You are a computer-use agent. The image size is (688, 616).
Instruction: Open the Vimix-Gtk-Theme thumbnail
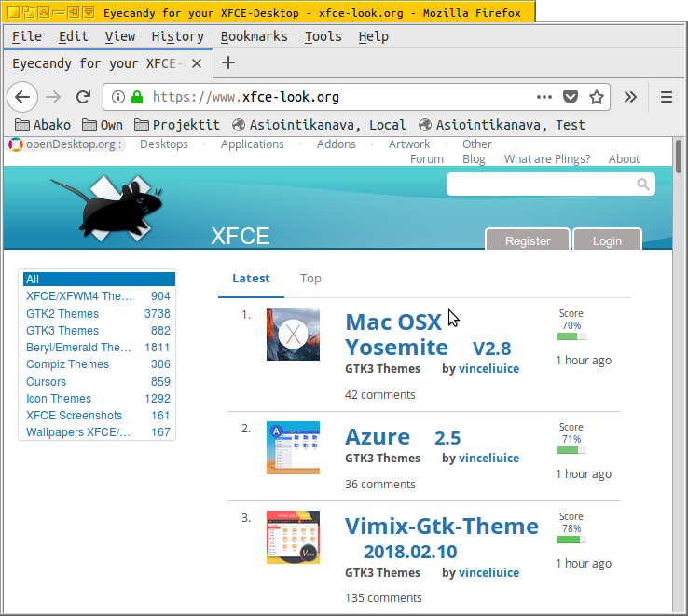click(293, 537)
